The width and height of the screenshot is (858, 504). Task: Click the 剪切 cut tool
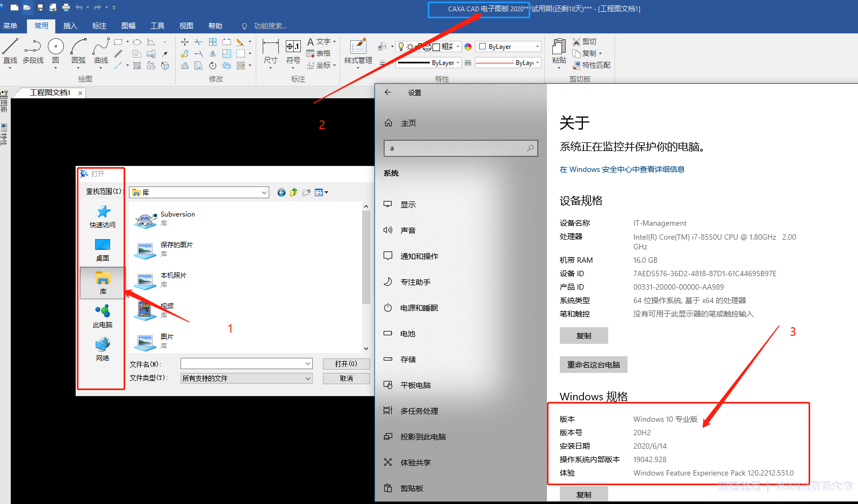tap(585, 41)
